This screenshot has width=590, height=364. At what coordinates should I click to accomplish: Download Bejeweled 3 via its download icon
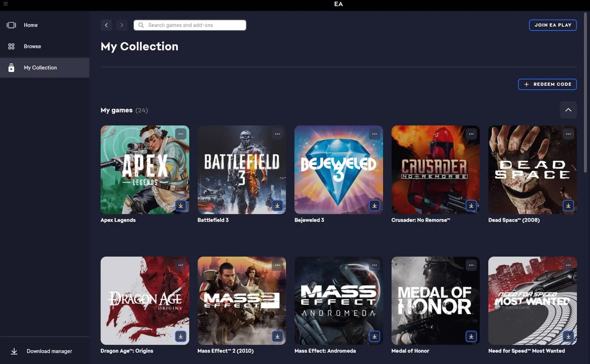tap(375, 206)
